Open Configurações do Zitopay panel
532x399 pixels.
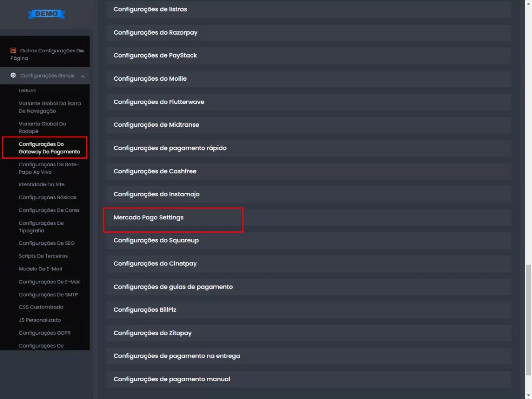click(152, 333)
